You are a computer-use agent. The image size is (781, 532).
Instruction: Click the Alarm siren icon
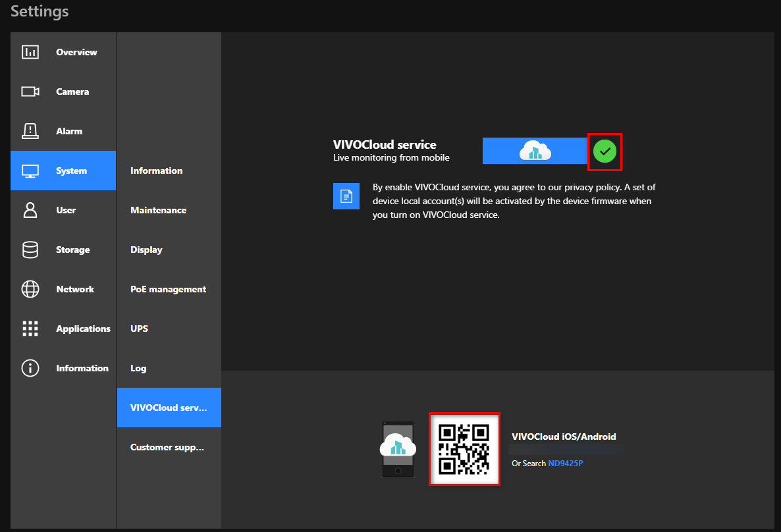(30, 131)
